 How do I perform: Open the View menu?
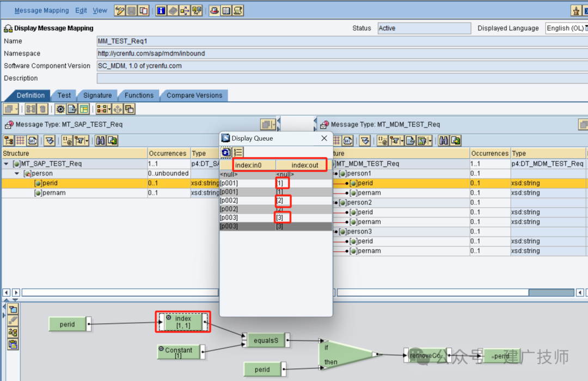click(x=100, y=10)
